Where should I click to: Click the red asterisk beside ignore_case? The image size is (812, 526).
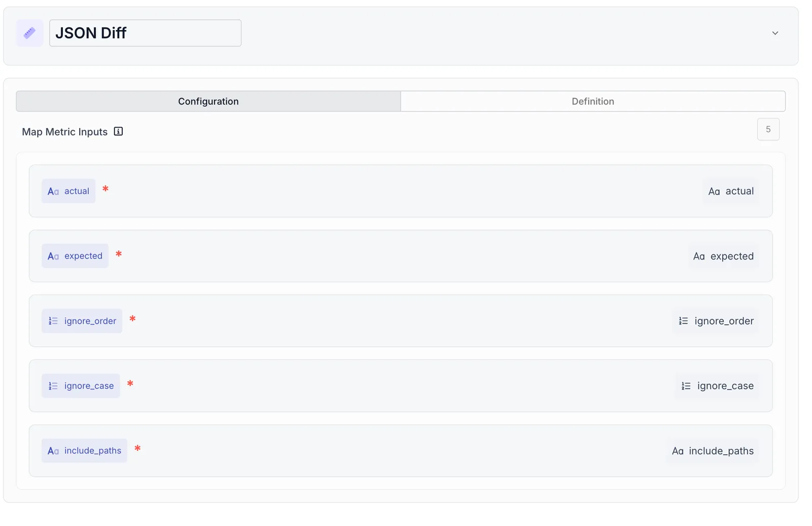pos(130,383)
